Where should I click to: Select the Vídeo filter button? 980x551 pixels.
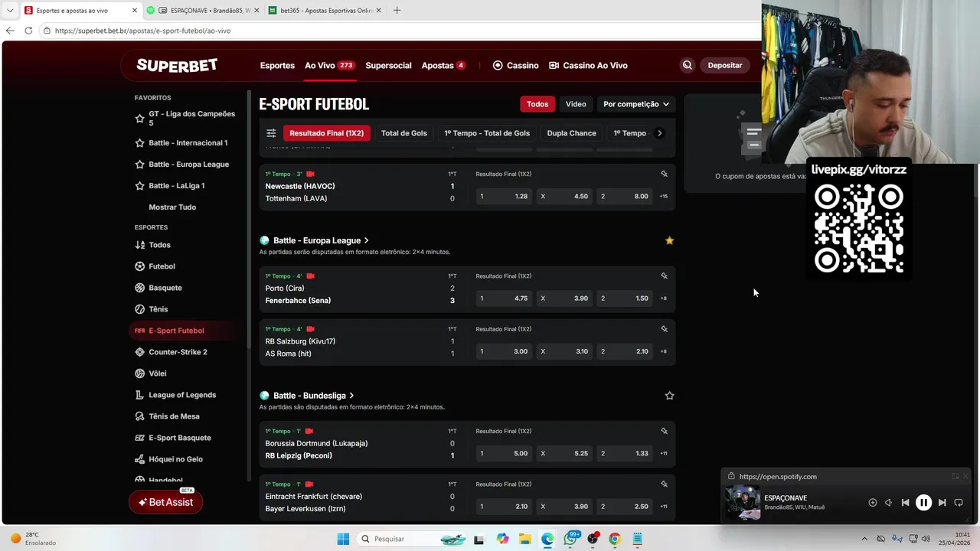(x=576, y=104)
